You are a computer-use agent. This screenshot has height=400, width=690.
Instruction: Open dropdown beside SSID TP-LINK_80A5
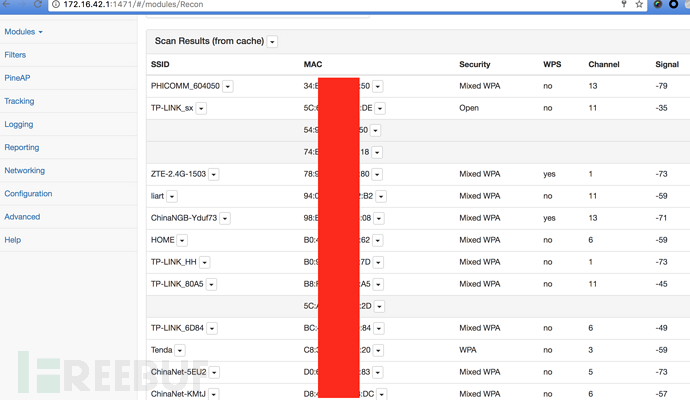(211, 284)
